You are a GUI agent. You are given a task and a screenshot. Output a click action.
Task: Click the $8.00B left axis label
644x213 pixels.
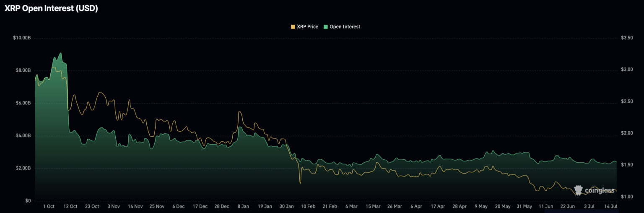pos(23,70)
